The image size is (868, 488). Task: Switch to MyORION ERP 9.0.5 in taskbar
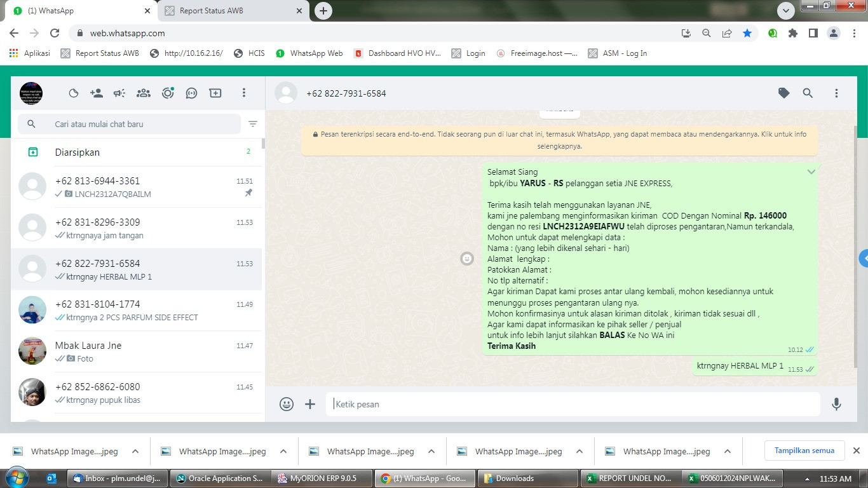(x=322, y=478)
